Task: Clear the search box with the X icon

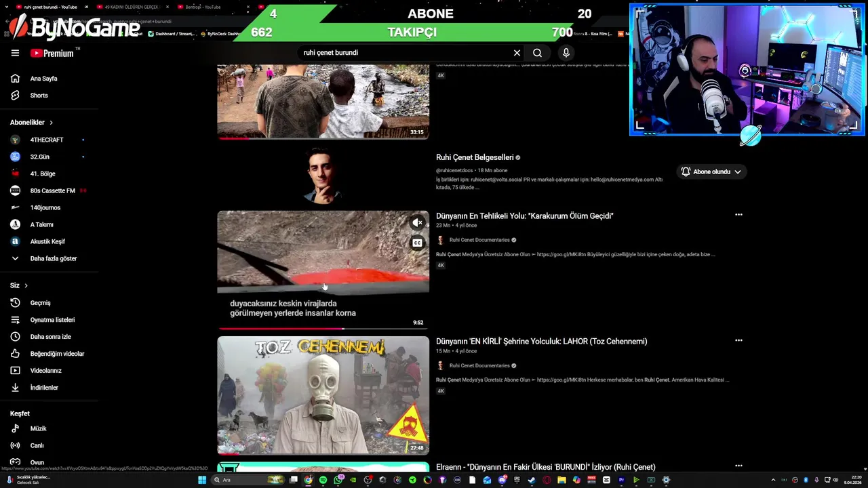Action: [517, 53]
